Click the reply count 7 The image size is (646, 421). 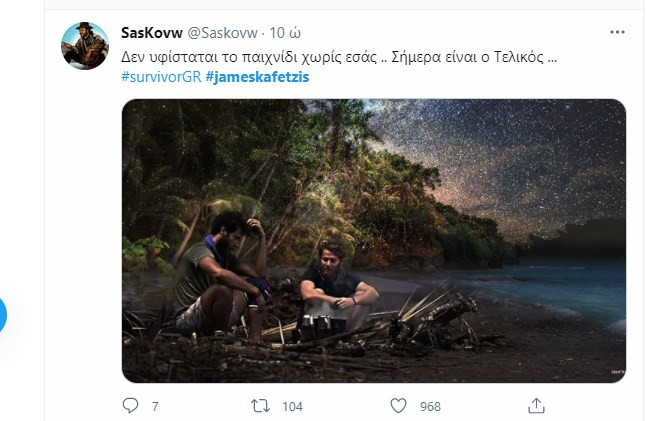155,407
